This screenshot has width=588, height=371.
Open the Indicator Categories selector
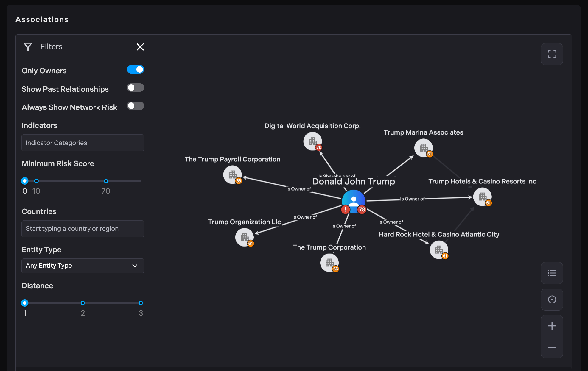point(83,143)
